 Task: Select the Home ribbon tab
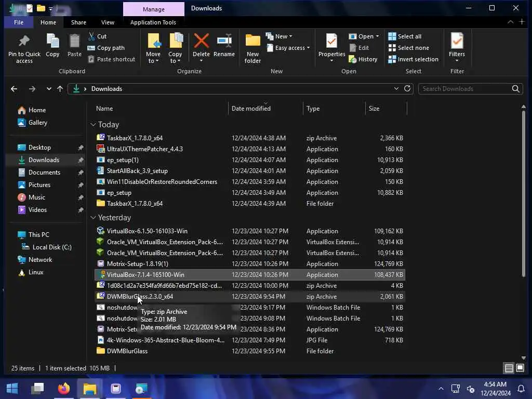point(48,22)
